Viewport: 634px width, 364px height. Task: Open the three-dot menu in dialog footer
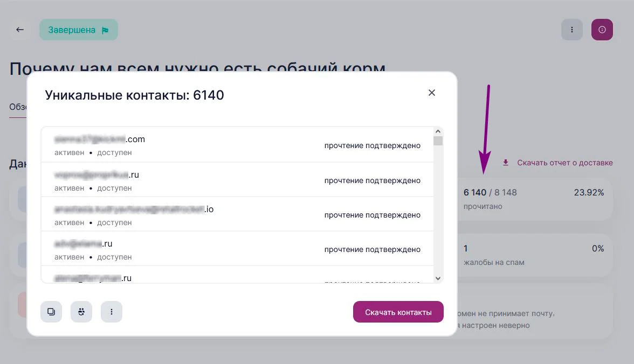click(x=112, y=312)
